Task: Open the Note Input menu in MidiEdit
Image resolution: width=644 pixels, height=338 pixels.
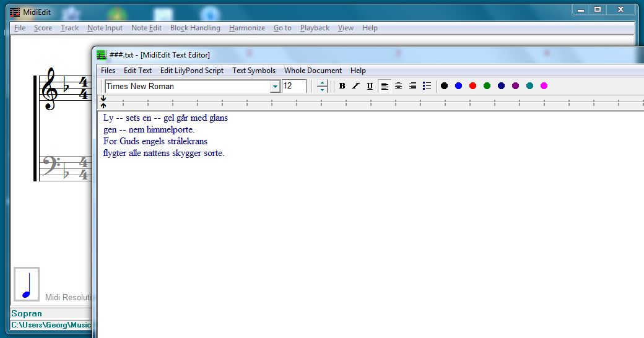Action: [x=105, y=28]
